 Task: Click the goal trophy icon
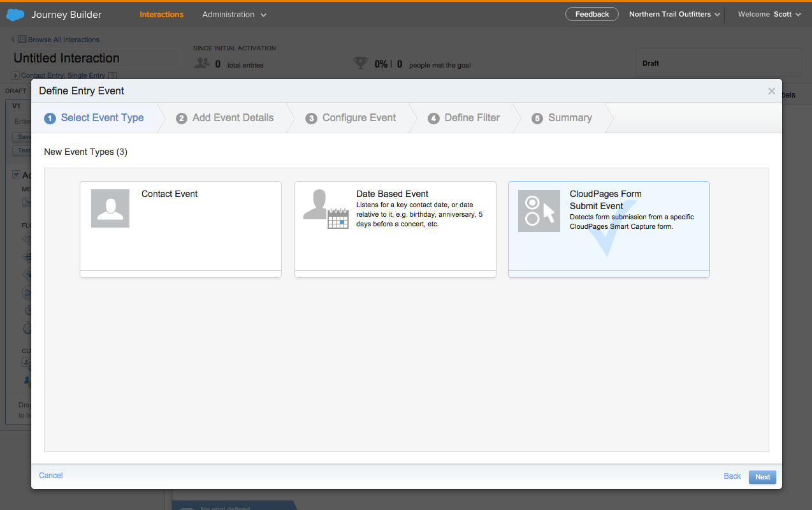point(361,63)
